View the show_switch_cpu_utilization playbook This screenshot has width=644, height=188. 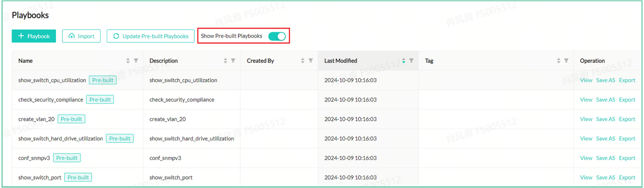pyautogui.click(x=586, y=80)
